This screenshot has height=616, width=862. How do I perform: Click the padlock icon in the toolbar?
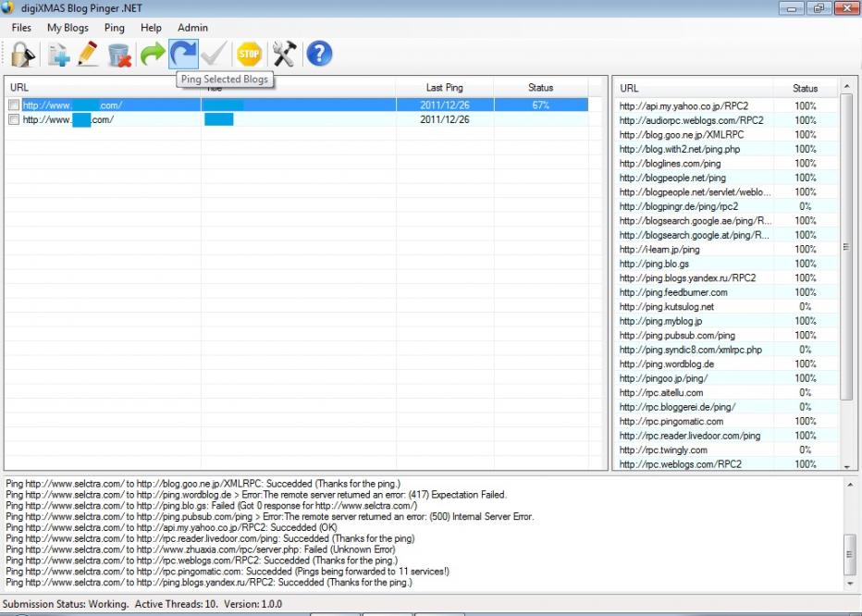22,54
